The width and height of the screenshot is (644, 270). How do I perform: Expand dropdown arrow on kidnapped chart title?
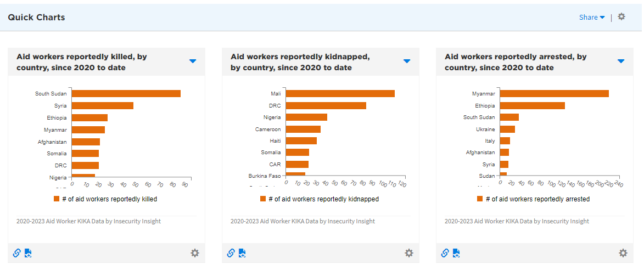[x=407, y=61]
